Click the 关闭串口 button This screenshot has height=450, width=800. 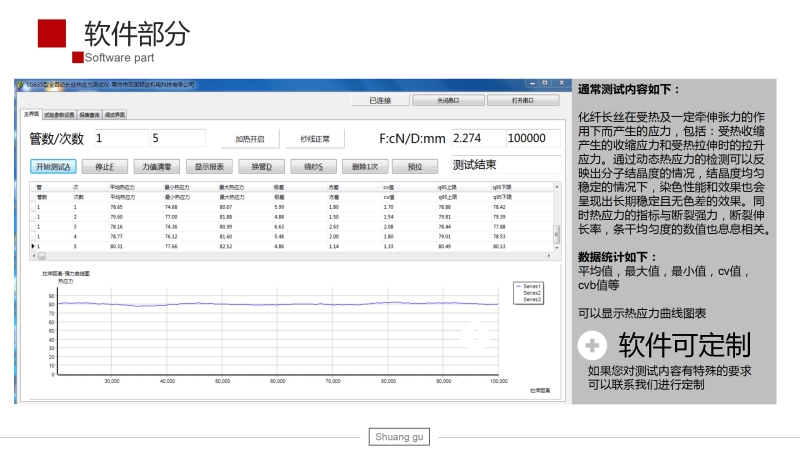click(x=448, y=100)
